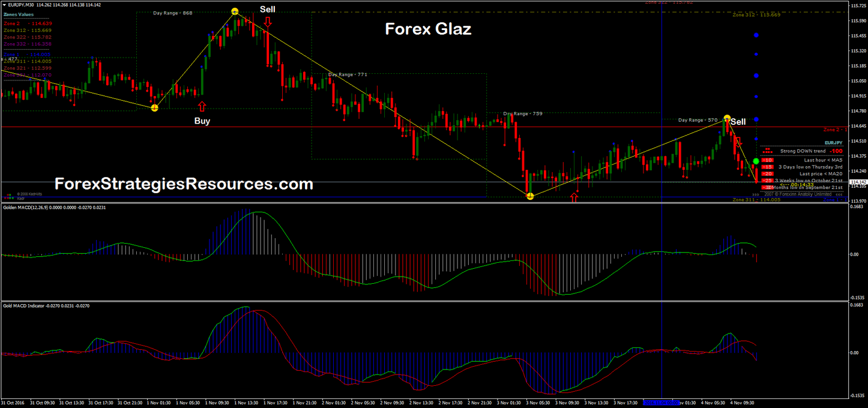The height and width of the screenshot is (408, 868).
Task: Toggle the -30 Months low indicator badge
Action: pos(767,187)
